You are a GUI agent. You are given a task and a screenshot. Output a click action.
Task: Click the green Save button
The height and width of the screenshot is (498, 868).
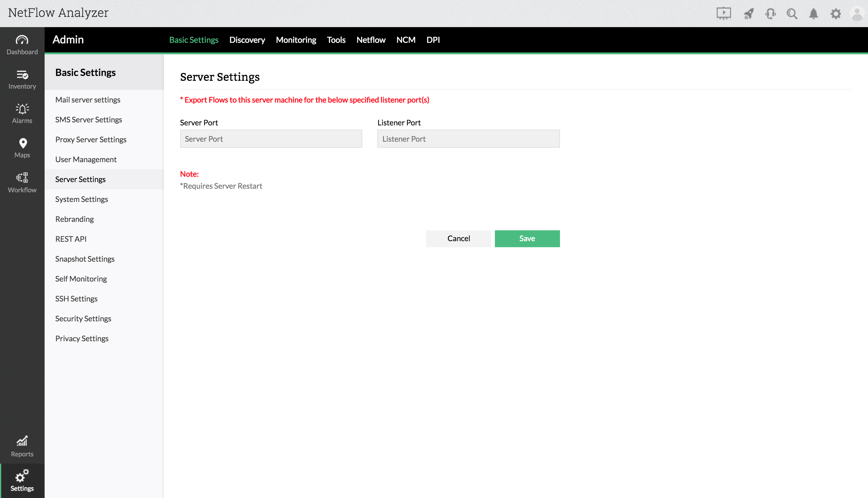(527, 238)
